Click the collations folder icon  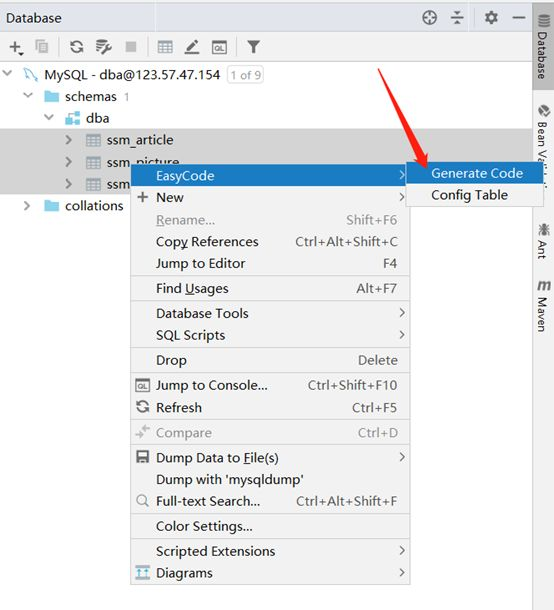51,205
